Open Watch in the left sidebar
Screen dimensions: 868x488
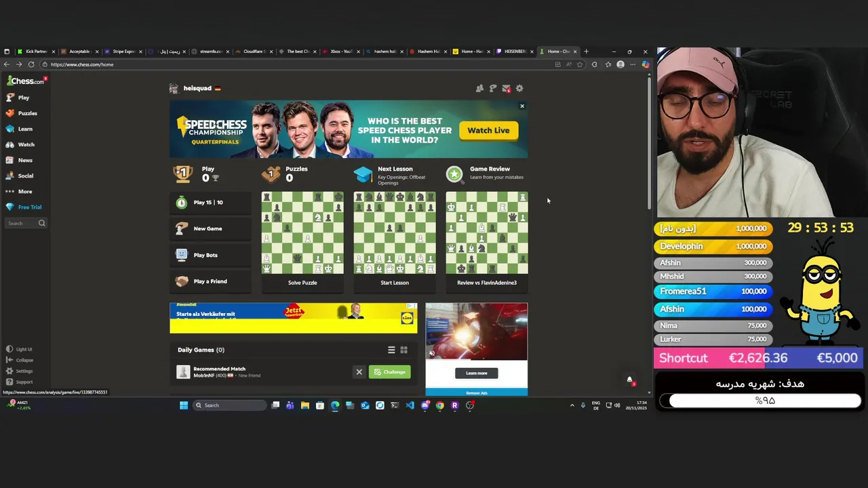(20, 144)
